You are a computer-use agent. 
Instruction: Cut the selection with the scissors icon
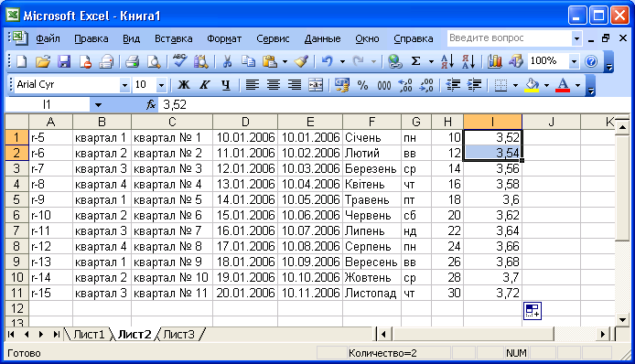point(227,61)
